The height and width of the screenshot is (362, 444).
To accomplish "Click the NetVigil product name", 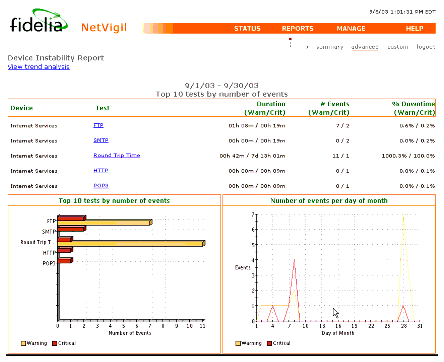I will point(104,27).
